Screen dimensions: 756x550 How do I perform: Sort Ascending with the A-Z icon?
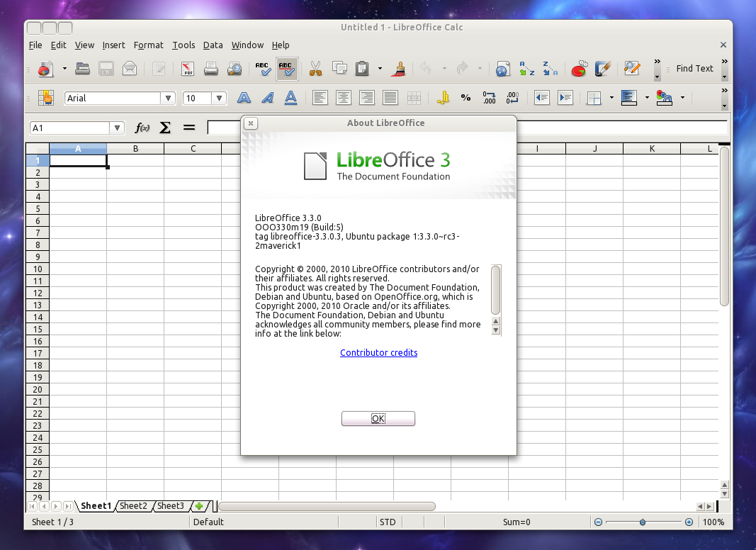point(526,69)
